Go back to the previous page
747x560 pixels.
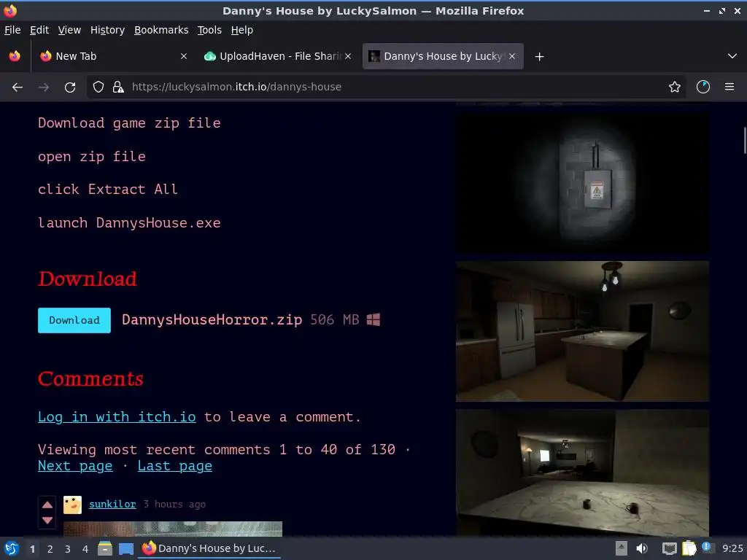[18, 87]
